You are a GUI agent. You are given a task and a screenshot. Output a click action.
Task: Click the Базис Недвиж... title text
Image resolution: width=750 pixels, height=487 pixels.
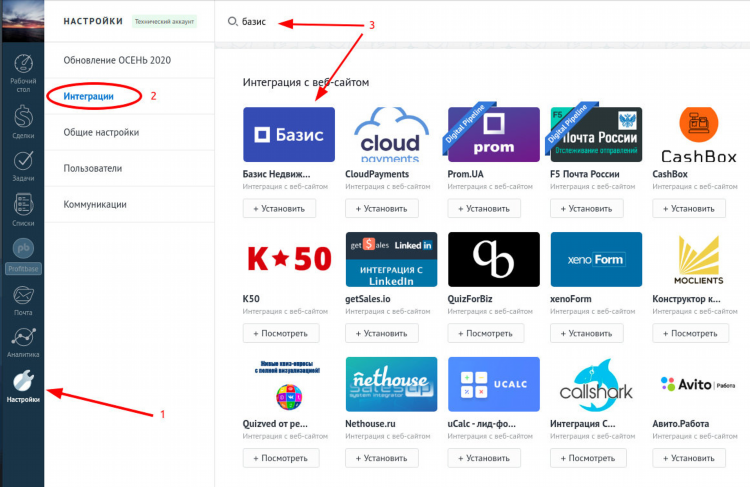(x=276, y=174)
